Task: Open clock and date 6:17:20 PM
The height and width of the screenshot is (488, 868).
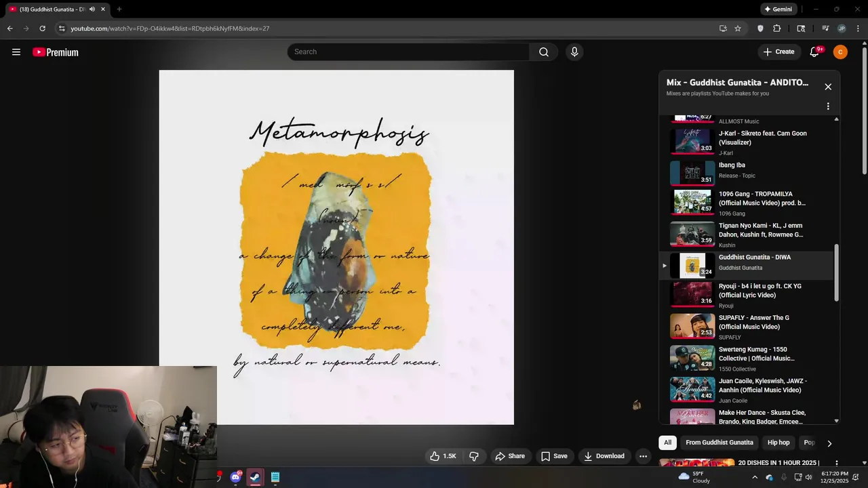Action: coord(834,477)
